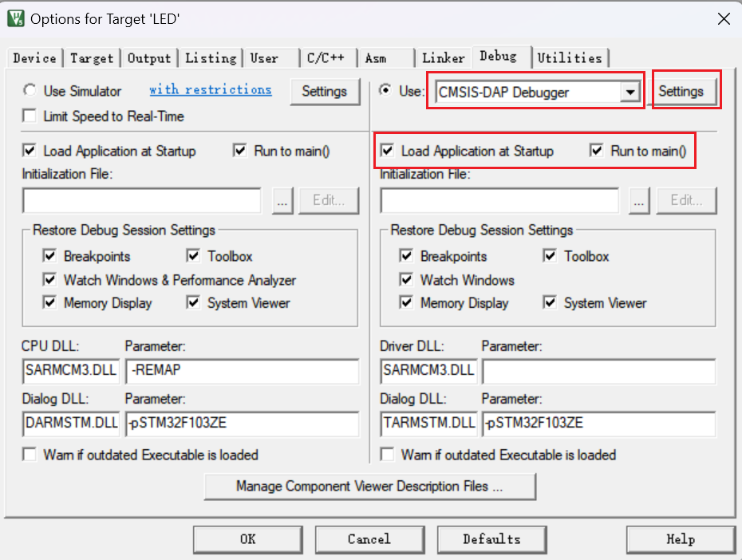Switch to the Target tab
Screen dimensions: 742x560
pyautogui.click(x=92, y=58)
